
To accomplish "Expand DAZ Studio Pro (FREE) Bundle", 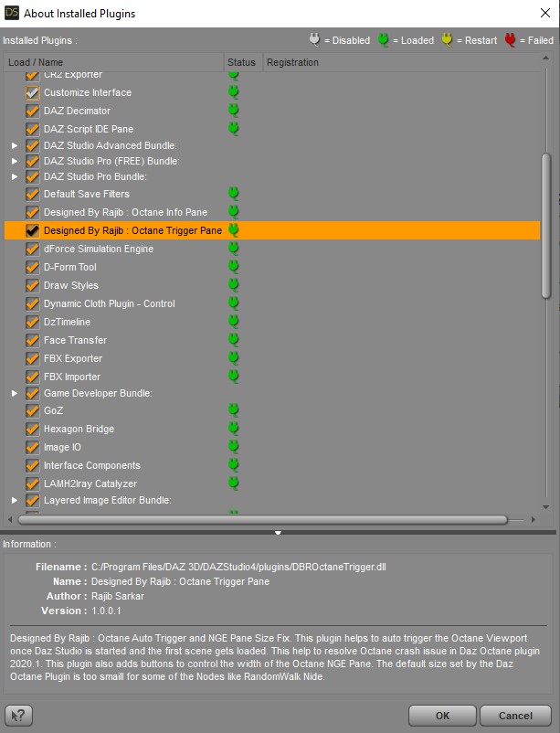I will [15, 161].
